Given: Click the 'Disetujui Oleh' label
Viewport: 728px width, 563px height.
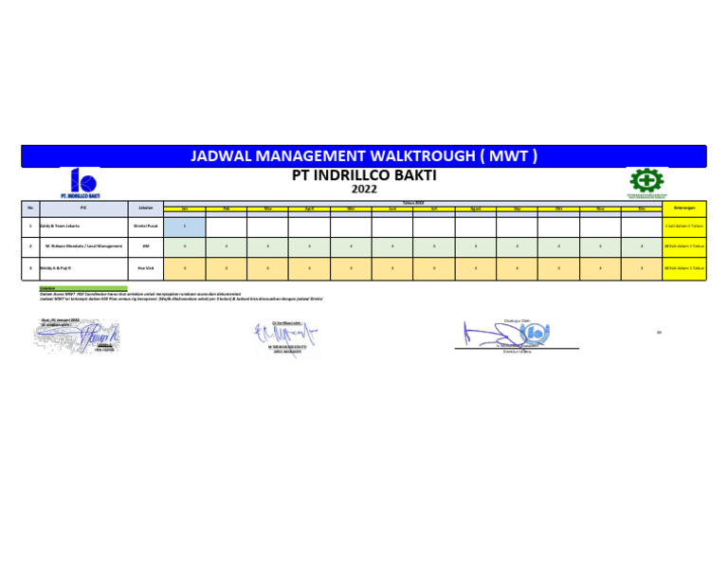Looking at the screenshot, I should 518,321.
